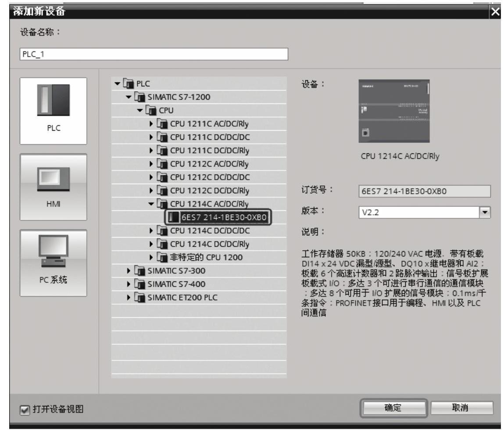
Task: Expand SIMATIC S7-400 arrow
Action: [x=129, y=284]
